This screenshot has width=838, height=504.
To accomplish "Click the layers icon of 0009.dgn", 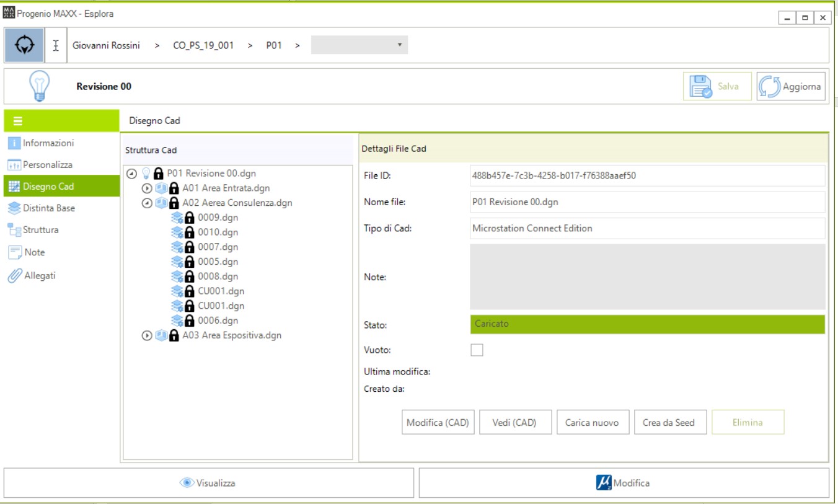I will 177,218.
